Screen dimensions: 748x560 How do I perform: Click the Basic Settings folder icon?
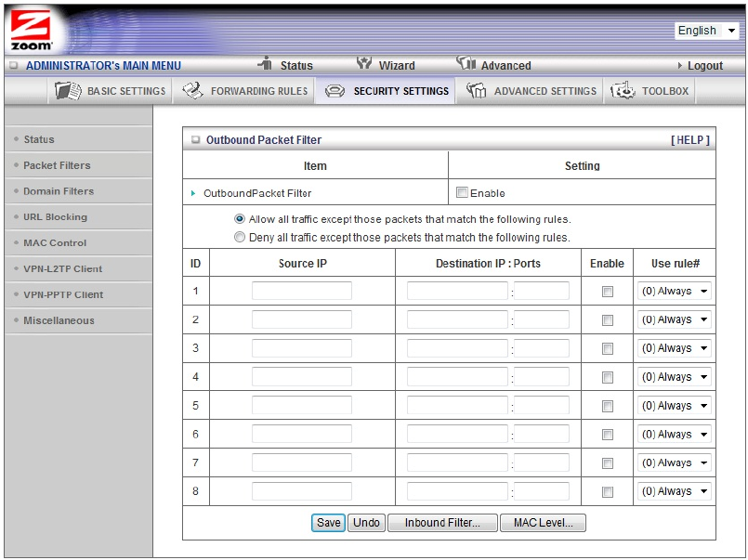coord(68,91)
